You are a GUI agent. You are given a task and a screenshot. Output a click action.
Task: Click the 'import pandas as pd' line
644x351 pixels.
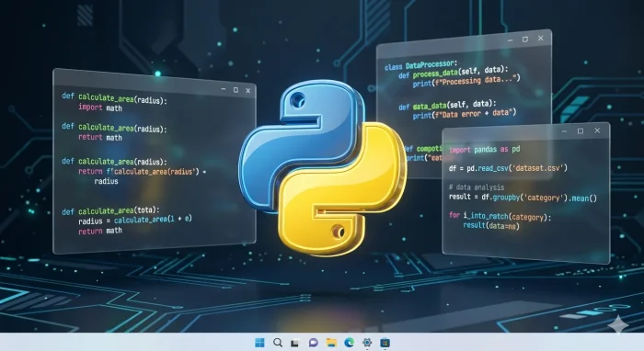485,149
